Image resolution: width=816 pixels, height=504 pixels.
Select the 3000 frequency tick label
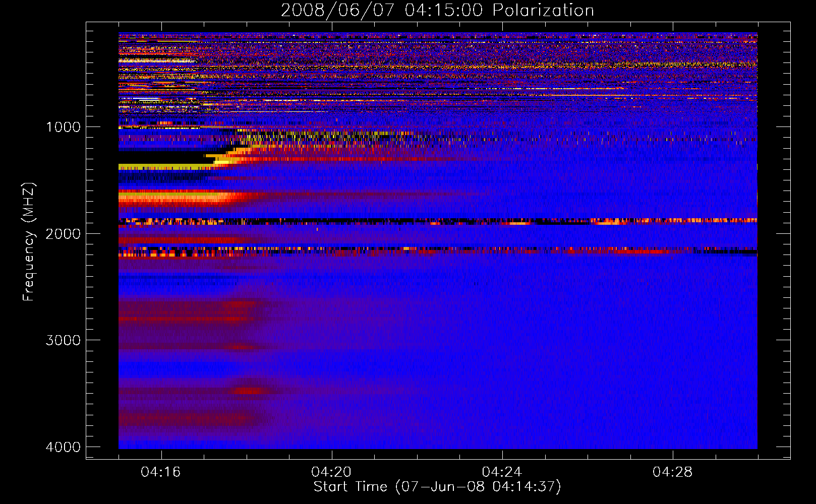pos(63,340)
